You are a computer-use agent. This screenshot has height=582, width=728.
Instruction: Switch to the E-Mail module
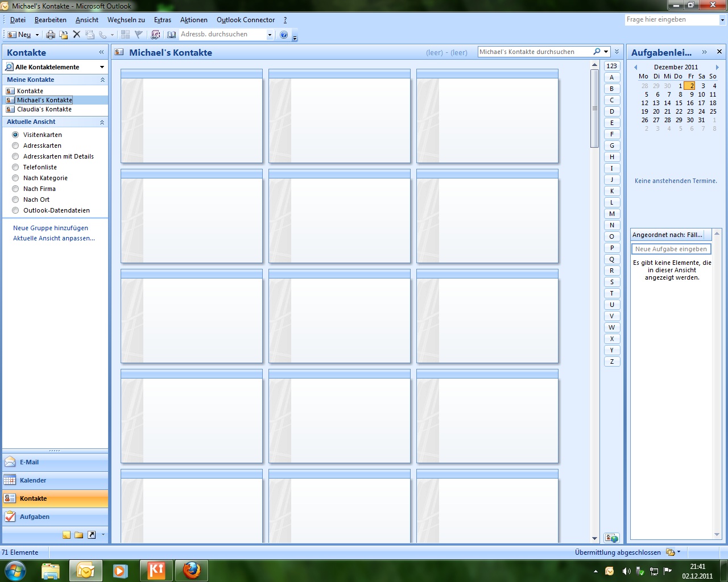pyautogui.click(x=55, y=462)
